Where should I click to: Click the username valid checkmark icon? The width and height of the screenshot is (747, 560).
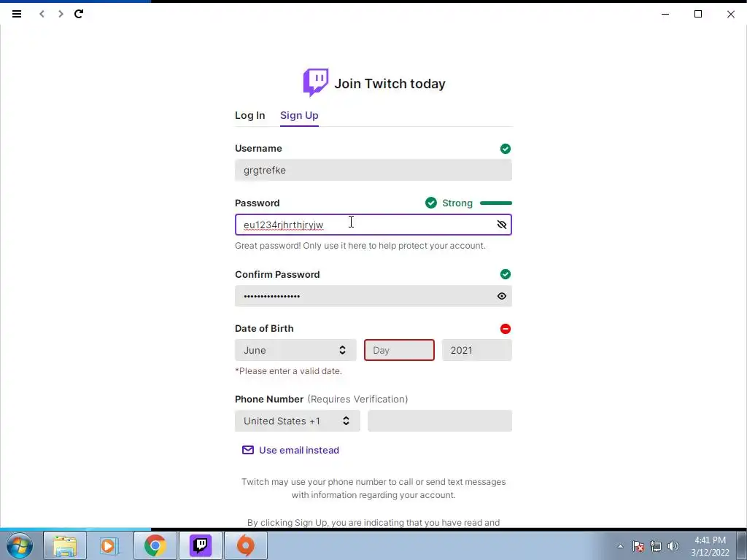pos(506,149)
